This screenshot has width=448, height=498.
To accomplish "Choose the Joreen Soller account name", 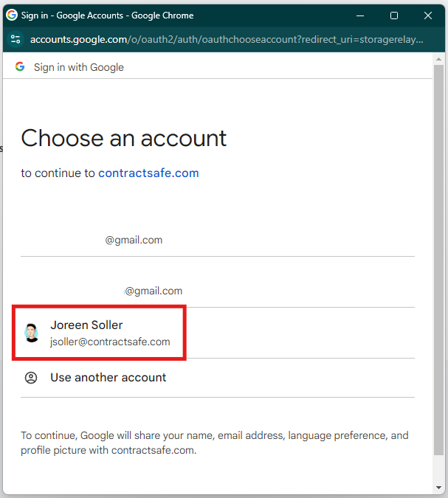I will [x=86, y=325].
